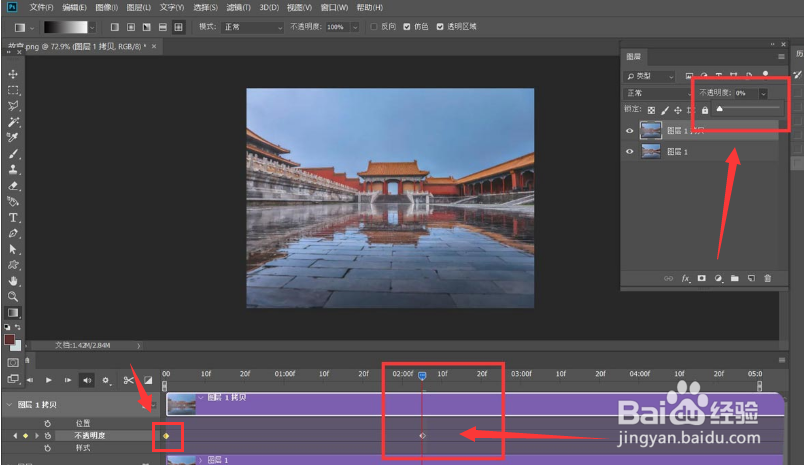Click the layer opacity slider handle
This screenshot has height=466, width=804.
719,109
